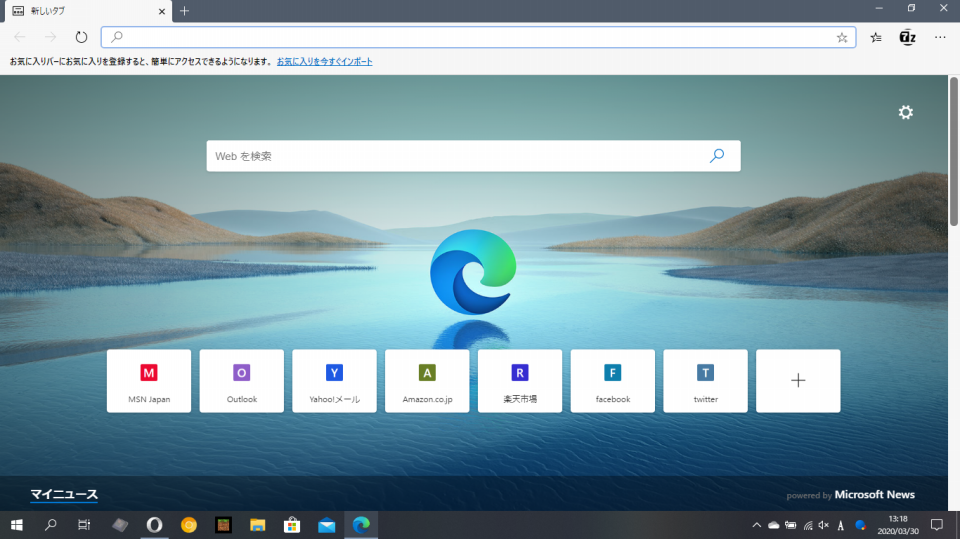Image resolution: width=960 pixels, height=539 pixels.
Task: Click the address bar input
Action: 478,37
